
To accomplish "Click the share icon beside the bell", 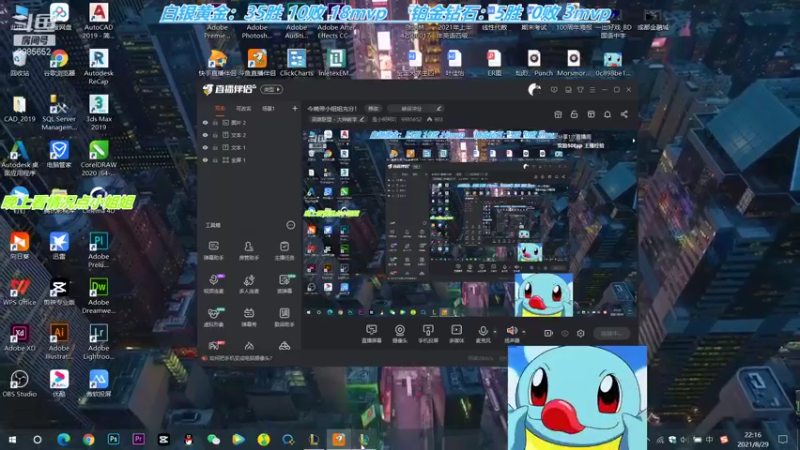I will (624, 114).
